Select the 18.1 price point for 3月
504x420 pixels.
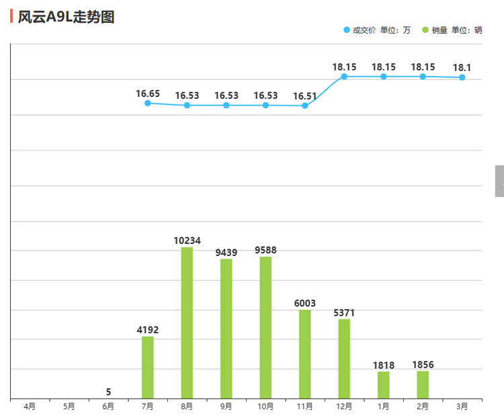pos(462,77)
